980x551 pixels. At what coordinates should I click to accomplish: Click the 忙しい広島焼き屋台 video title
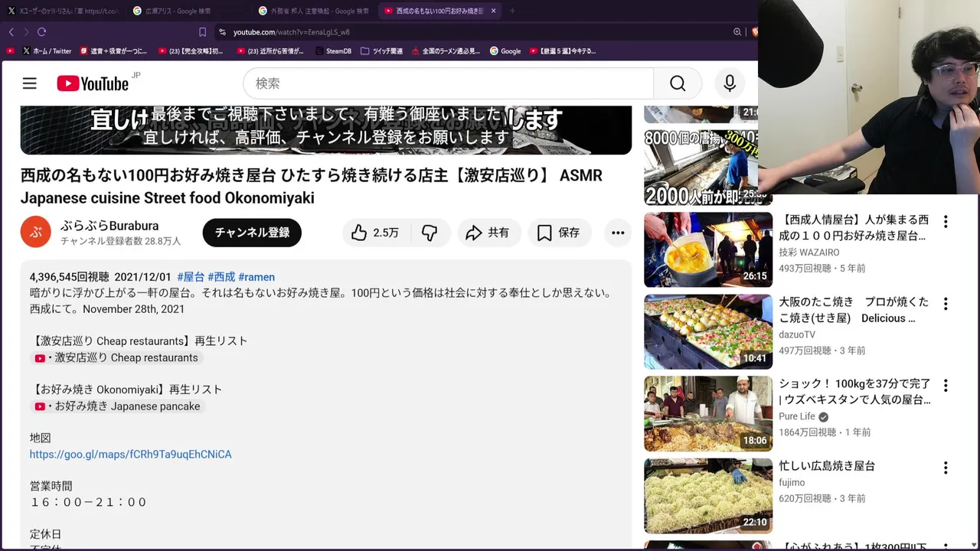[x=827, y=466]
